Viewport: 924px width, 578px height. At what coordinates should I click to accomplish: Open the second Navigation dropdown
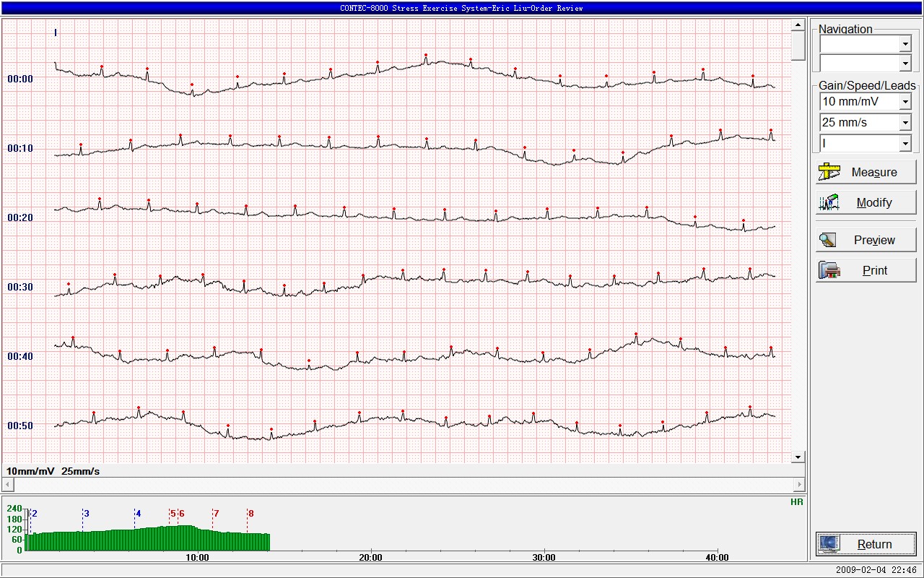905,64
